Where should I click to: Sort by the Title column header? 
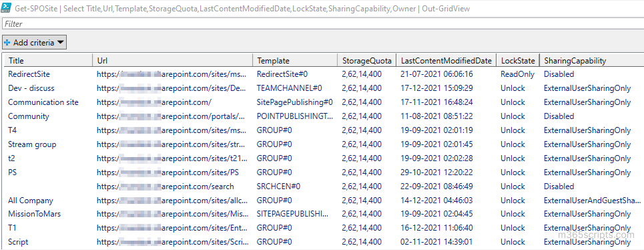tap(47, 60)
